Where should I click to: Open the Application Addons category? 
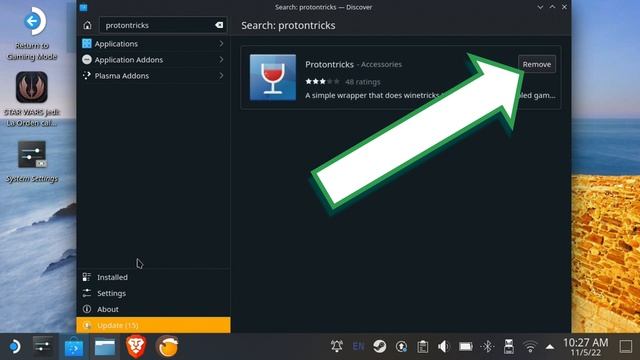[x=153, y=60]
